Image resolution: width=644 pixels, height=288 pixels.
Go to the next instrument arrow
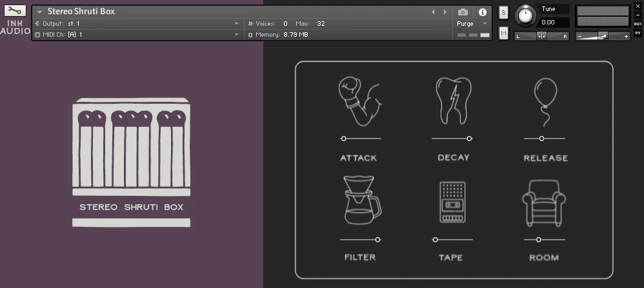tap(445, 12)
